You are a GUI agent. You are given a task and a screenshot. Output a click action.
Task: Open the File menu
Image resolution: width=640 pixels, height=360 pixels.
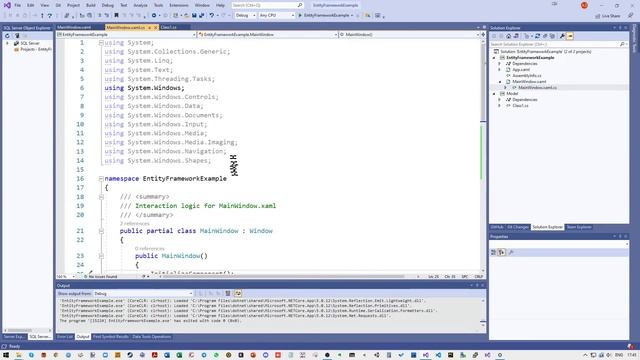point(17,5)
